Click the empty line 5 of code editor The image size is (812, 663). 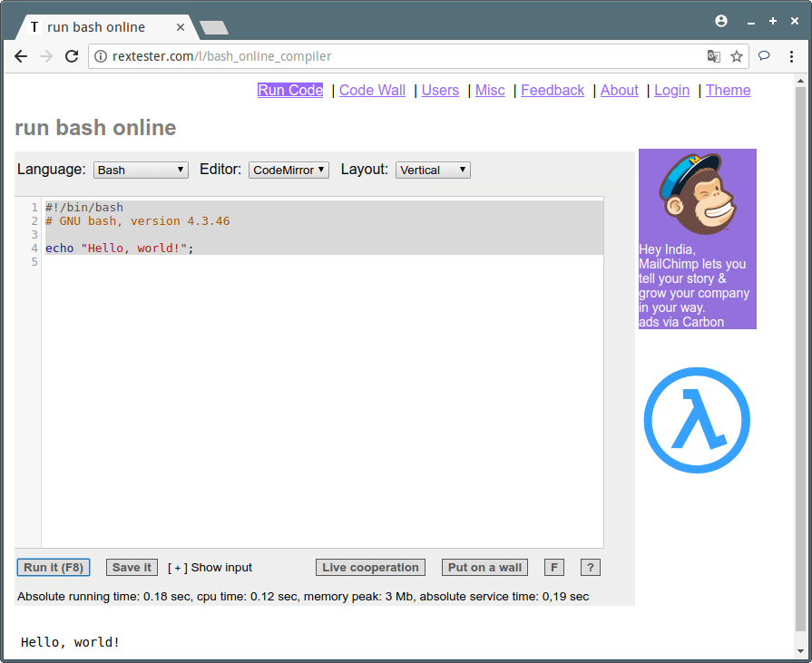click(324, 262)
